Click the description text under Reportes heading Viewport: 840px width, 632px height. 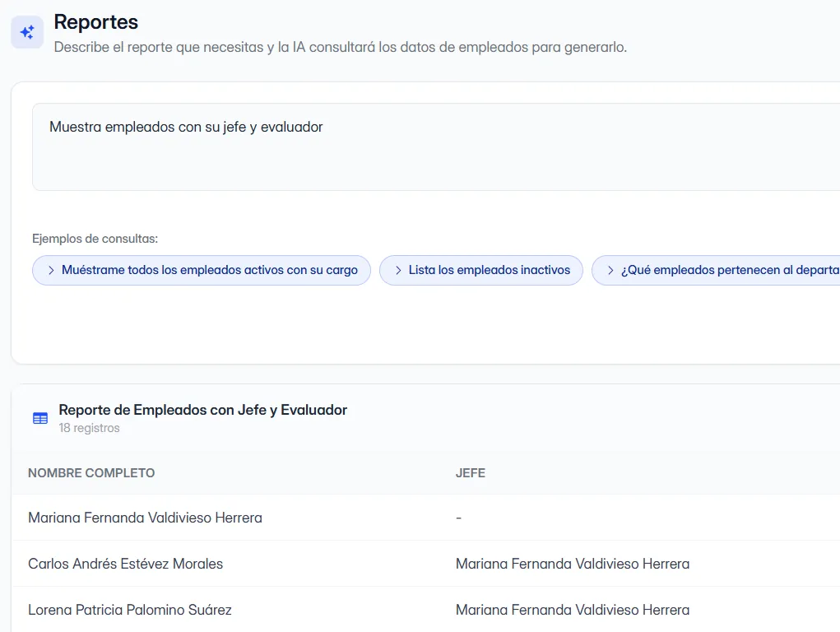[340, 47]
